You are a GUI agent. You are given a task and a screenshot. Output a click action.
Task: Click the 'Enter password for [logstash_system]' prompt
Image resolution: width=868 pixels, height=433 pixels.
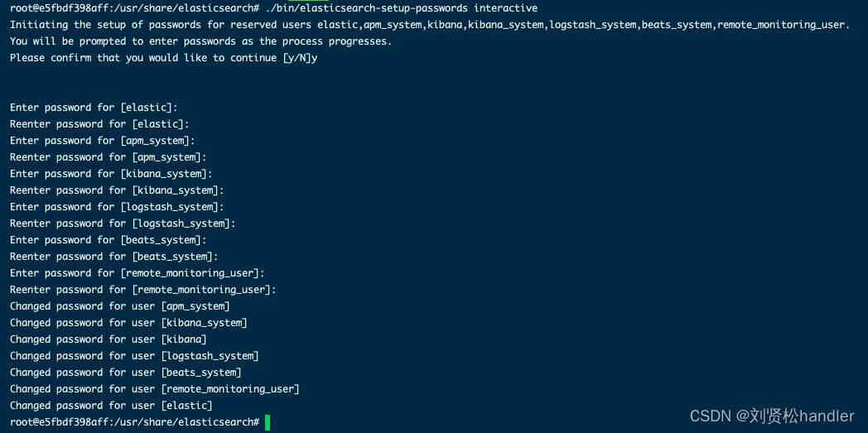pyautogui.click(x=117, y=207)
